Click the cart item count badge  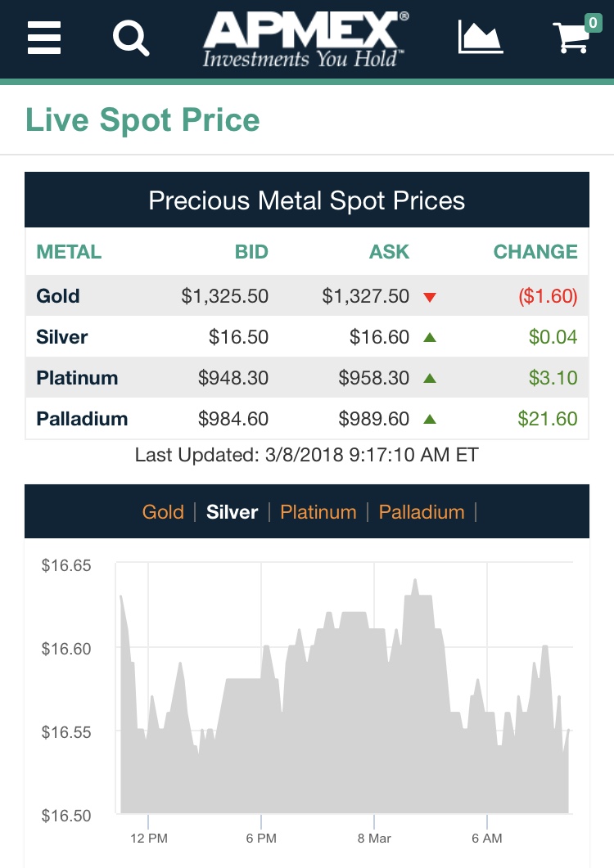(x=593, y=22)
